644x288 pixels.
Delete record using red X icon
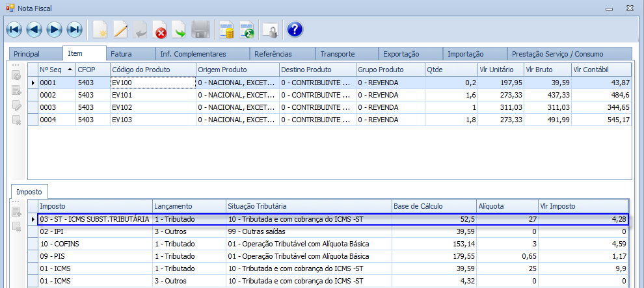pos(159,29)
